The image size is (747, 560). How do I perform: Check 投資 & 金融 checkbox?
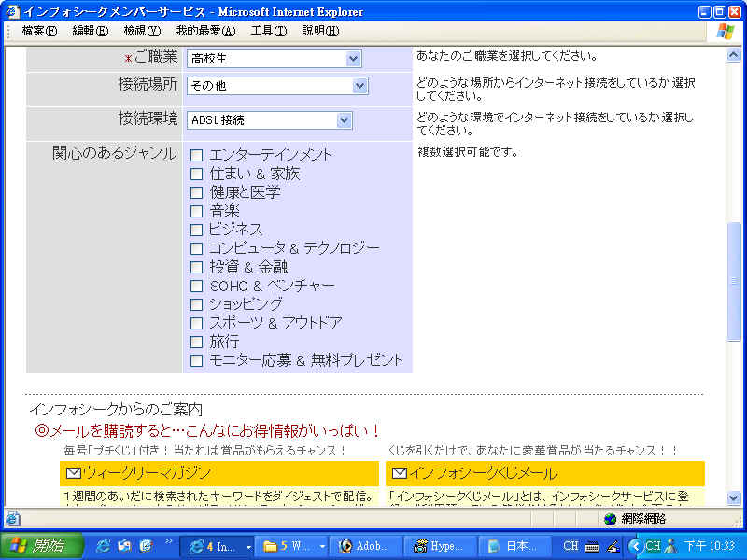[196, 267]
